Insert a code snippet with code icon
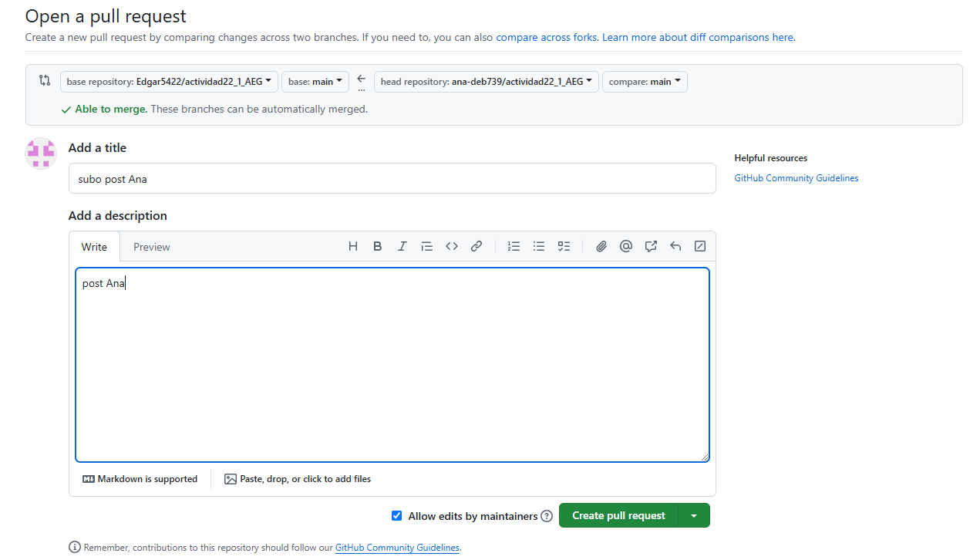The image size is (980, 560). click(452, 246)
